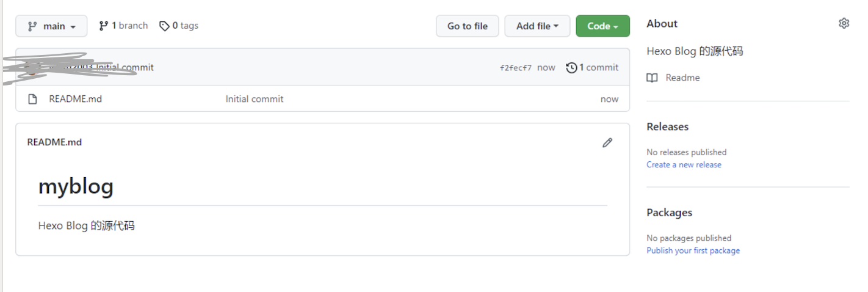Viewport: 868px width, 292px height.
Task: Click the Releases section heading
Action: point(667,126)
